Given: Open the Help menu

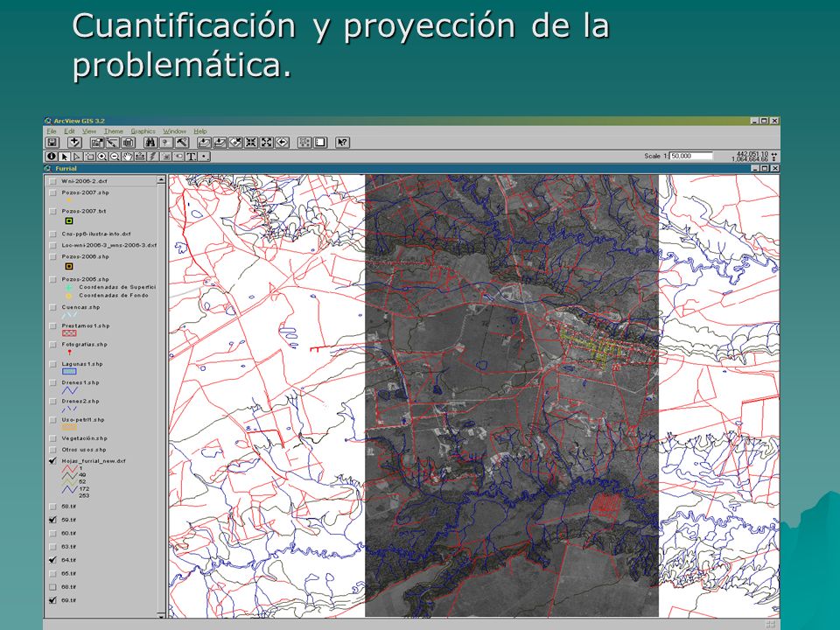Looking at the screenshot, I should click(200, 131).
